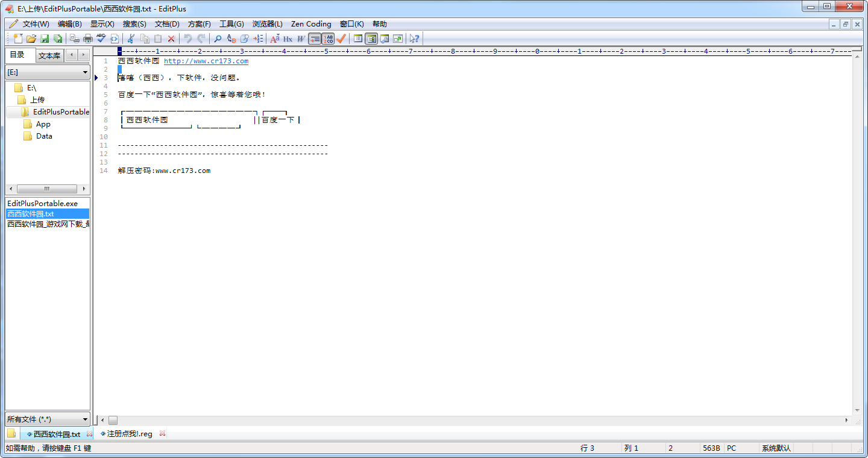Viewport: 868px width, 458px height.
Task: Click the Save All icon
Action: (x=58, y=39)
